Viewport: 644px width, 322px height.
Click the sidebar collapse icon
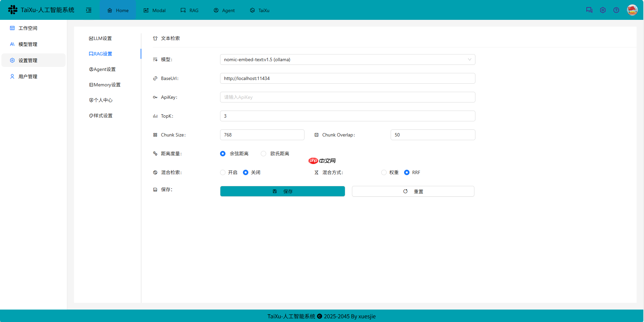88,10
